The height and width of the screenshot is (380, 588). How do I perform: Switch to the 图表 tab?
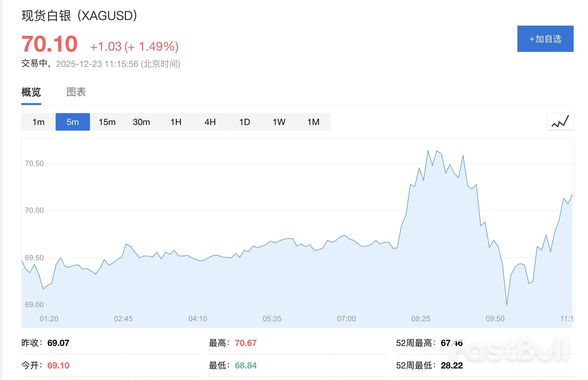(76, 92)
